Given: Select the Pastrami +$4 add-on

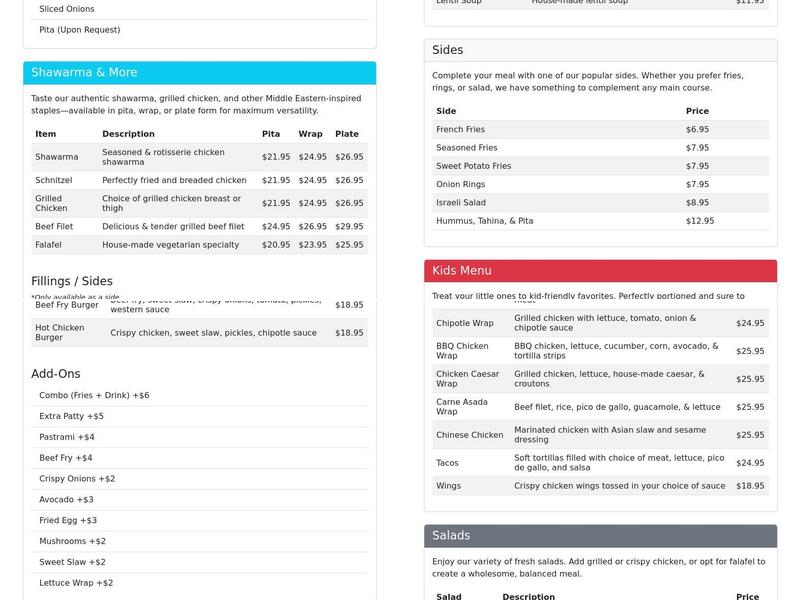Looking at the screenshot, I should pyautogui.click(x=199, y=437).
